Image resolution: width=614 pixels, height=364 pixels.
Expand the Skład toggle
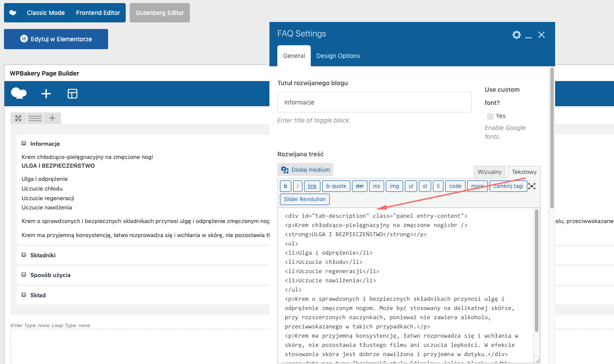click(24, 295)
